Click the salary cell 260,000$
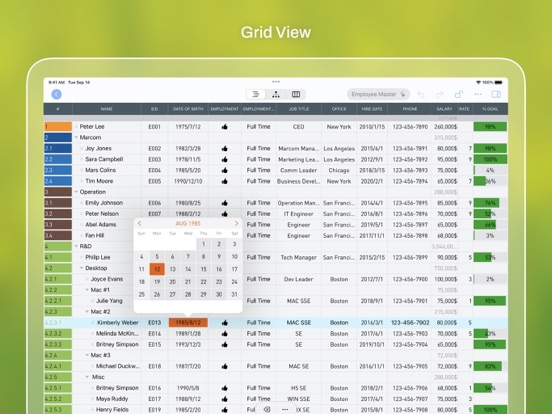 pos(446,127)
